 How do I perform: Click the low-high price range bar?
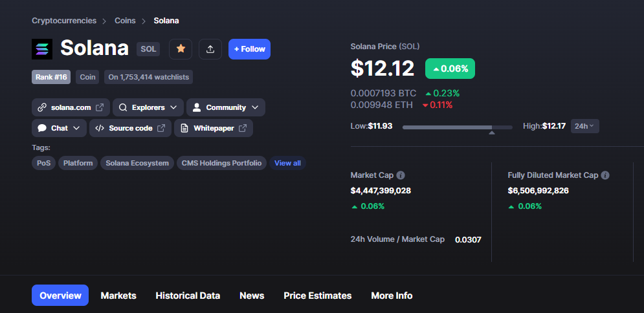click(458, 127)
